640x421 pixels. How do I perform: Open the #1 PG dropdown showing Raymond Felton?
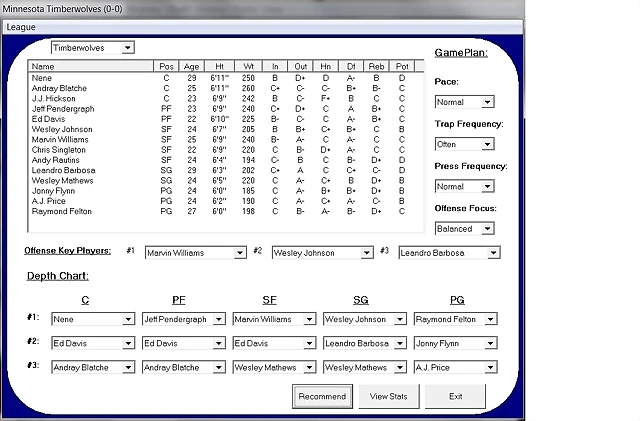click(456, 319)
